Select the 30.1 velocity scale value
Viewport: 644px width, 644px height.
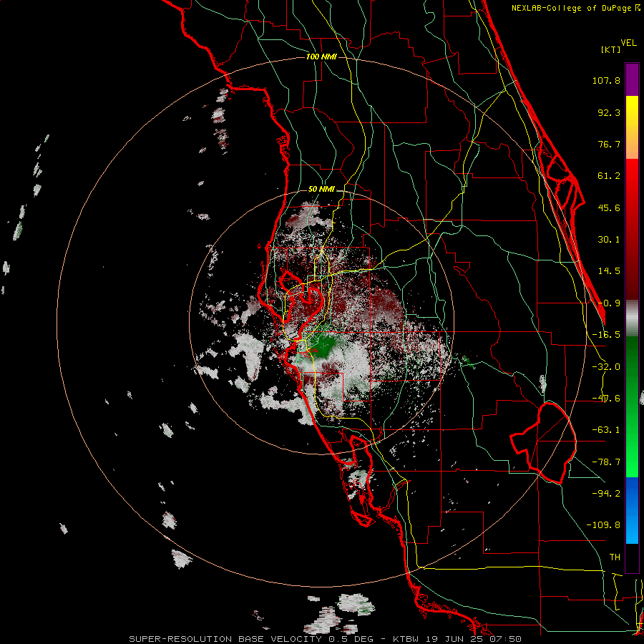[609, 240]
